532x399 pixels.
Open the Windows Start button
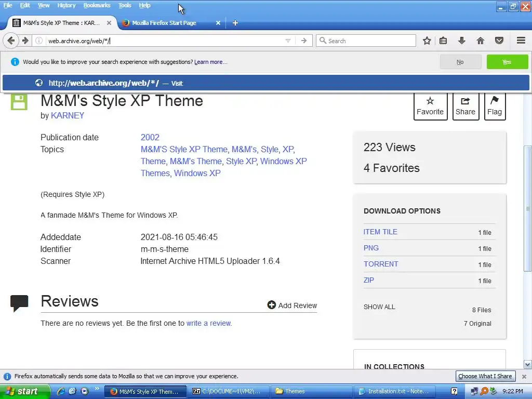click(25, 392)
